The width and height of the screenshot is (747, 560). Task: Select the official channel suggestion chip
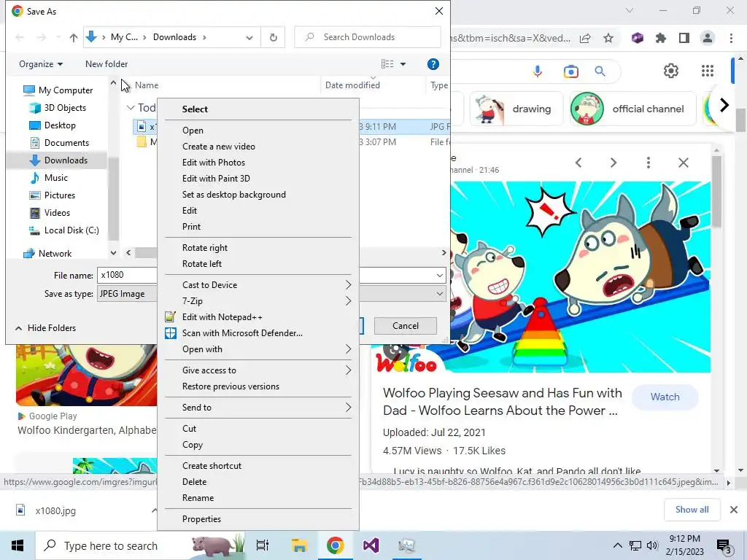[x=632, y=109]
